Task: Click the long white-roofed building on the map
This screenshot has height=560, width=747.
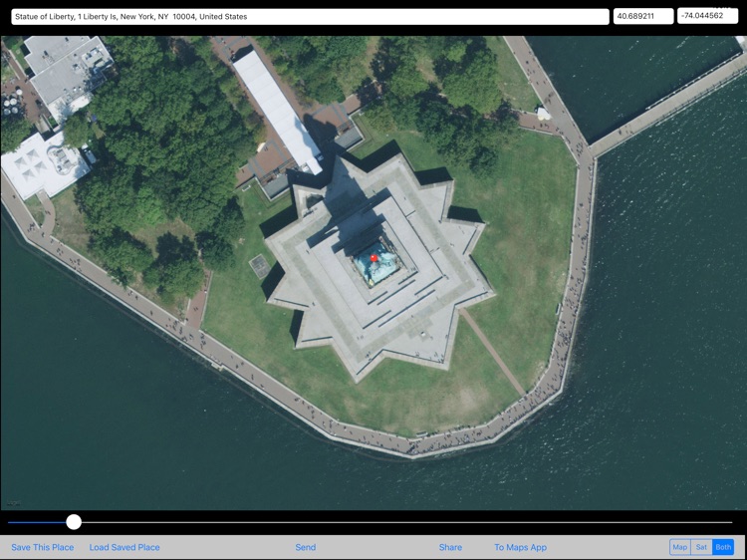Action: pyautogui.click(x=278, y=110)
